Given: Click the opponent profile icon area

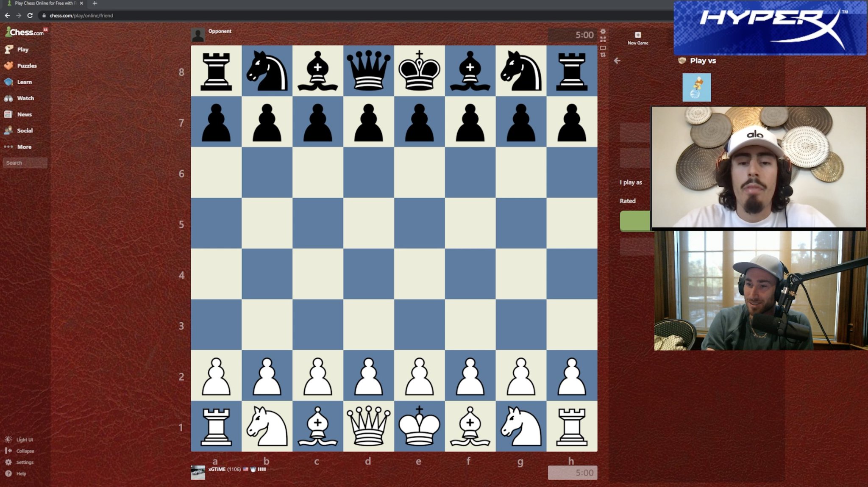Looking at the screenshot, I should pos(198,35).
